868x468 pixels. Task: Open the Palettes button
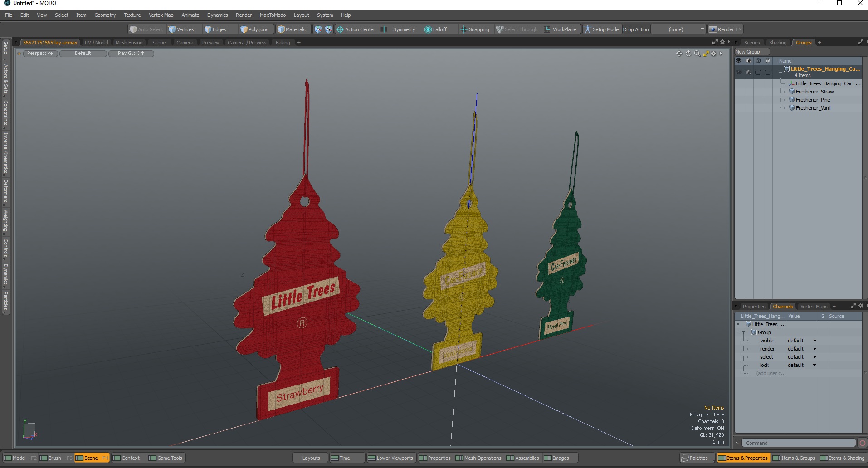pos(697,458)
